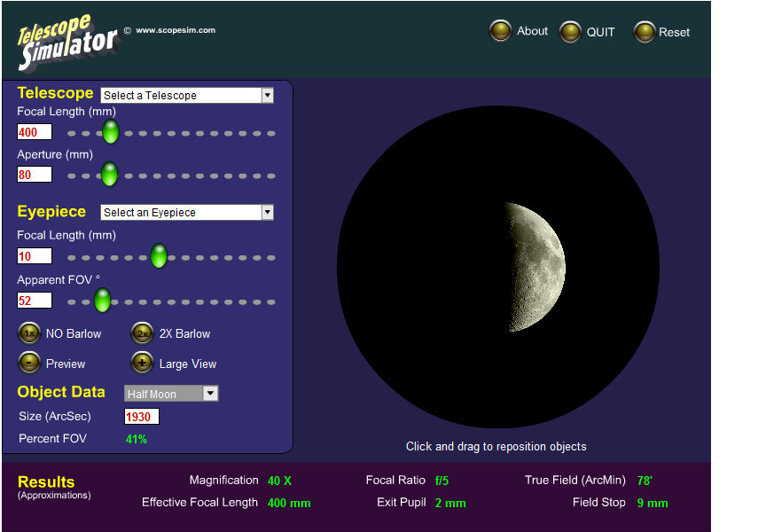Image resolution: width=766 pixels, height=532 pixels.
Task: Click the Percent FOV value 41%
Action: click(137, 439)
